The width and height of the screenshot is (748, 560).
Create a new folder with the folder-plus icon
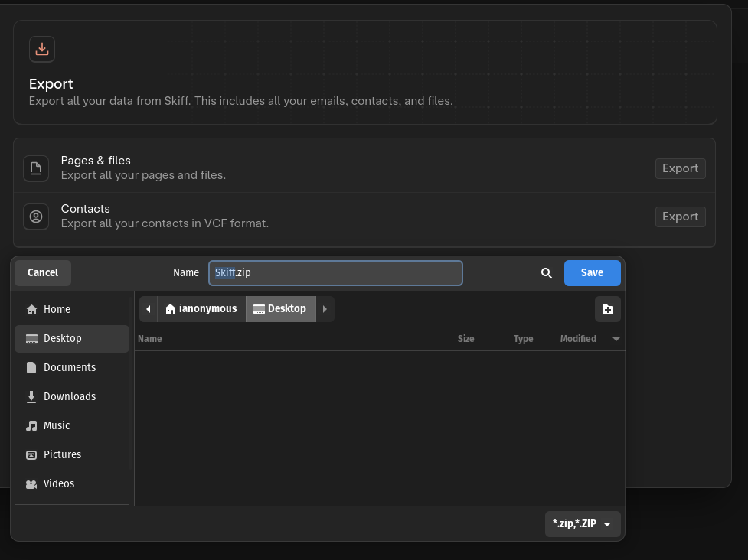607,309
